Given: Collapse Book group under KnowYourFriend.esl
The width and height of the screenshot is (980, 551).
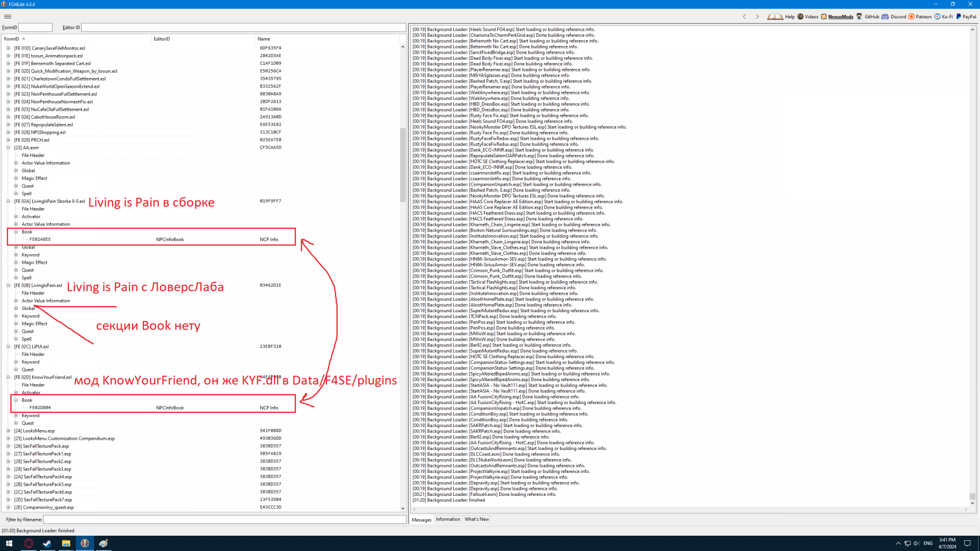Looking at the screenshot, I should 16,400.
